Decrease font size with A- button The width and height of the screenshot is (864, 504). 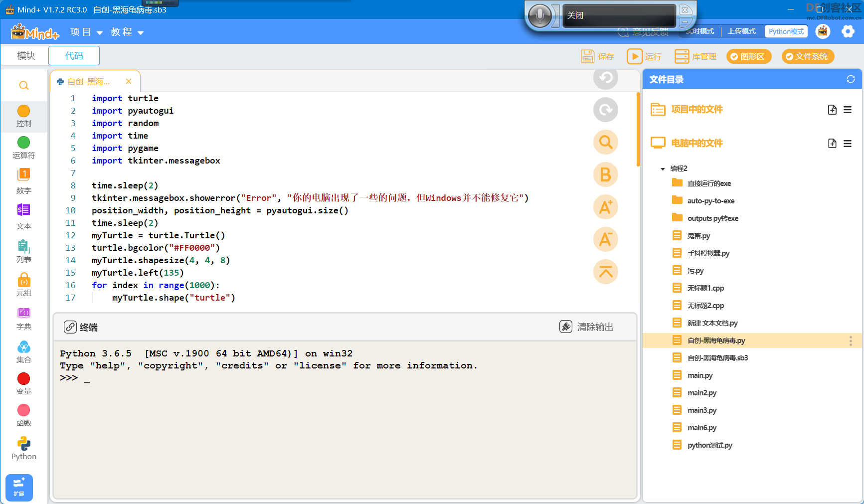[x=605, y=239]
